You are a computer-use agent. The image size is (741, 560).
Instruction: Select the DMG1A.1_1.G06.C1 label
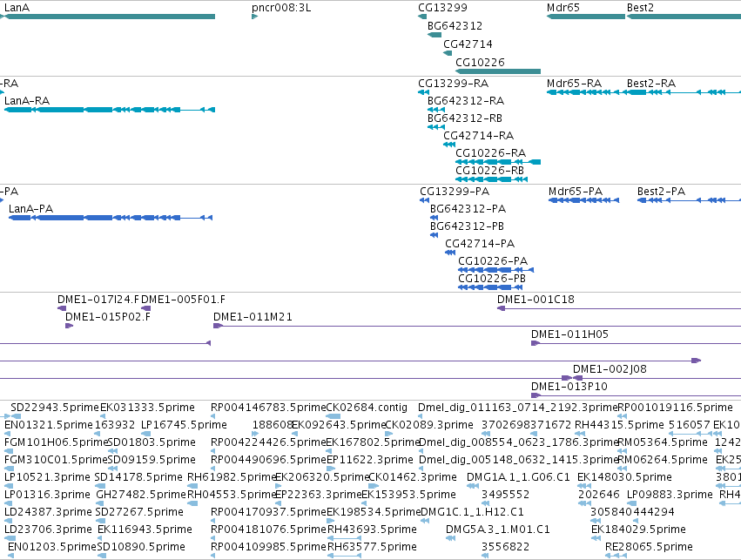[x=518, y=477]
